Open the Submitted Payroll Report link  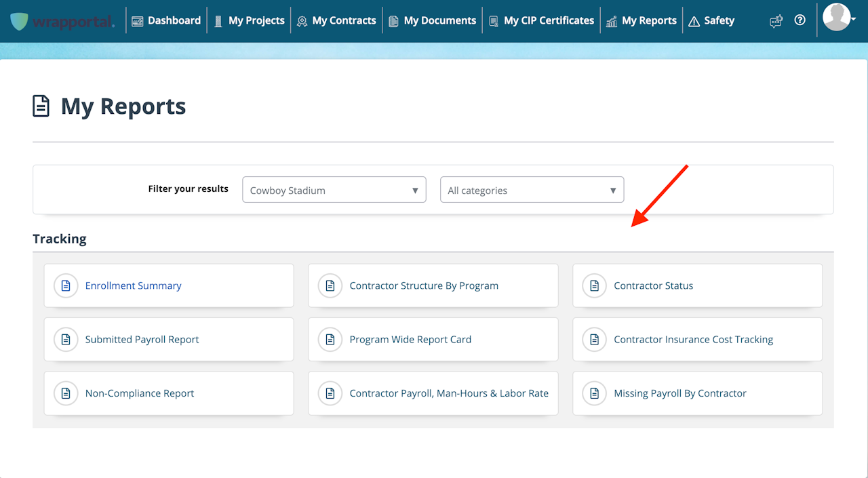tap(142, 340)
